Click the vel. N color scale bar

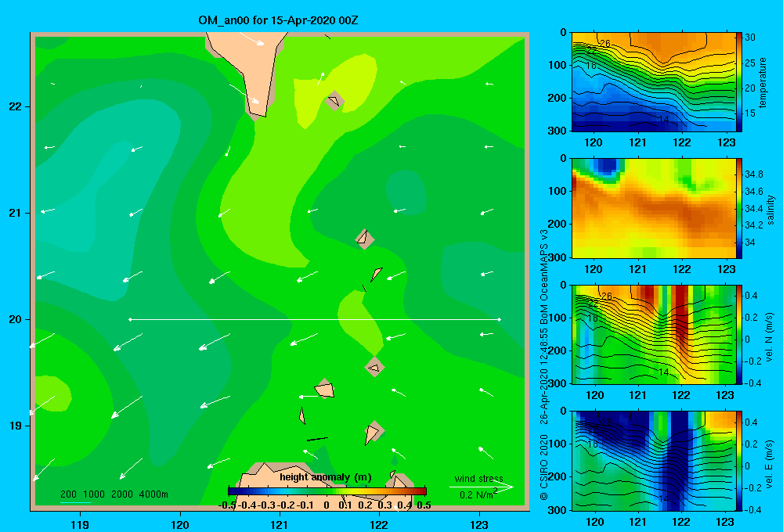(x=739, y=334)
